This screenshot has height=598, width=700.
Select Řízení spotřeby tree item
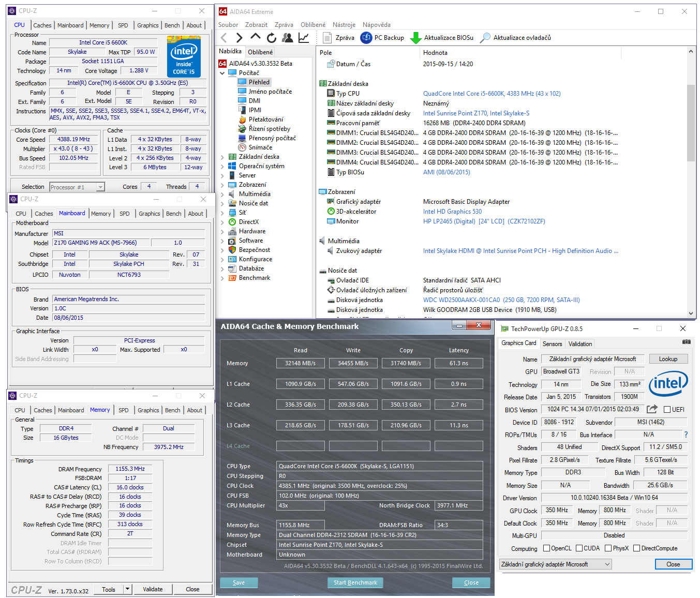pyautogui.click(x=264, y=129)
